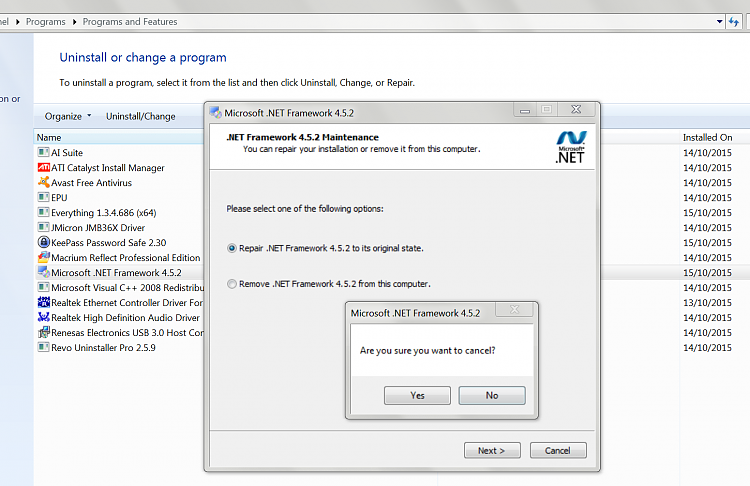This screenshot has height=486, width=750.
Task: Select JMicron JMB36X Driver entry
Action: tap(98, 228)
